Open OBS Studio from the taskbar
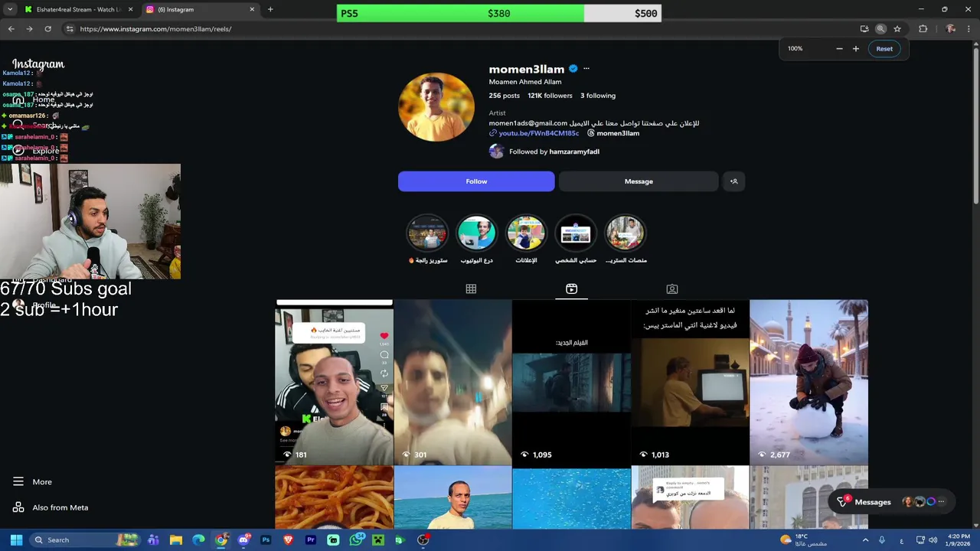Image resolution: width=980 pixels, height=551 pixels. (423, 540)
